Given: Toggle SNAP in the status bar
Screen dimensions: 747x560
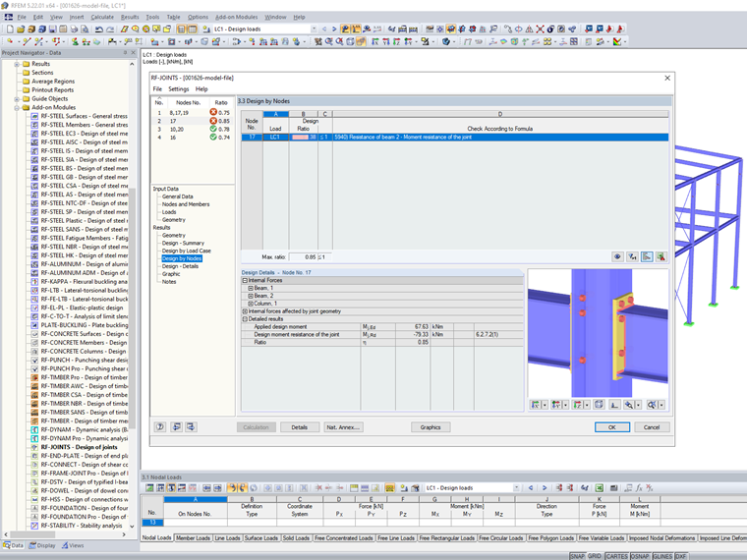Looking at the screenshot, I should tap(577, 556).
